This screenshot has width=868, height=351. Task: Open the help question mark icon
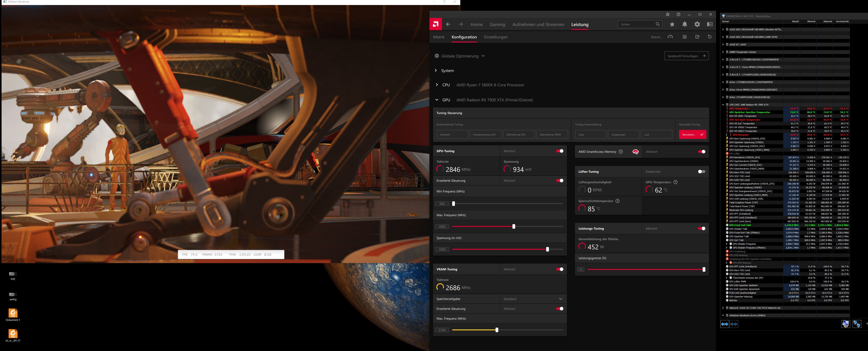pos(678,15)
